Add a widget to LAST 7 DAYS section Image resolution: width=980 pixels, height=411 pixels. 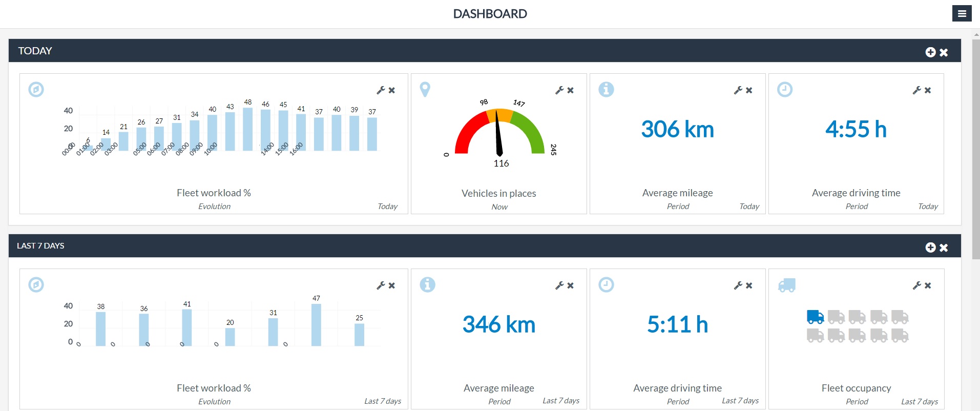click(930, 248)
